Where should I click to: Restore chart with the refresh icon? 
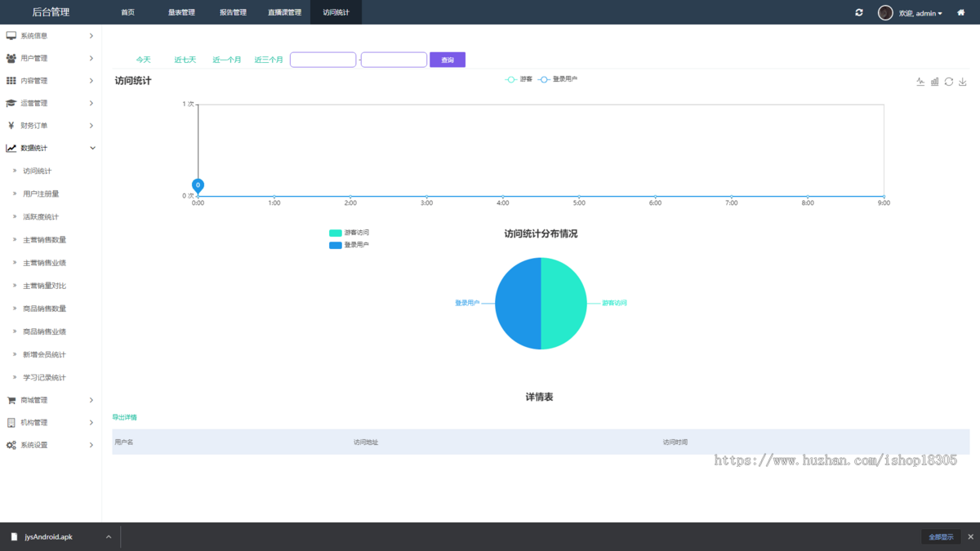click(x=949, y=82)
